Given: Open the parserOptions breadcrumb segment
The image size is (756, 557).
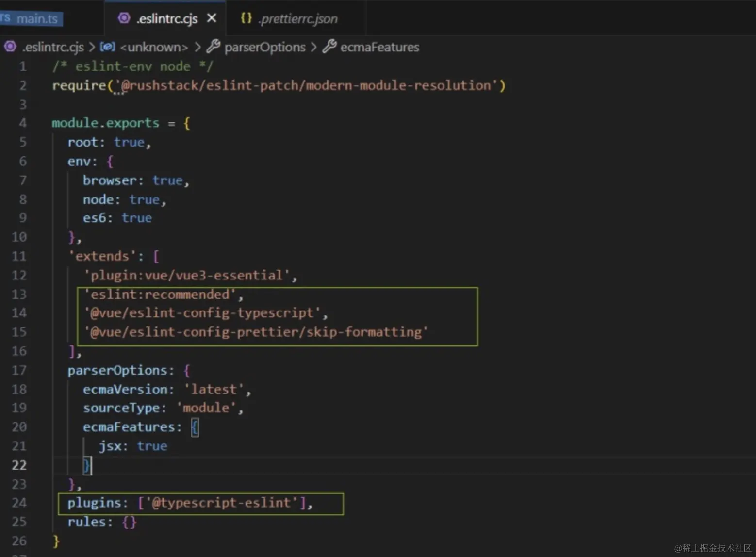Looking at the screenshot, I should coord(265,47).
